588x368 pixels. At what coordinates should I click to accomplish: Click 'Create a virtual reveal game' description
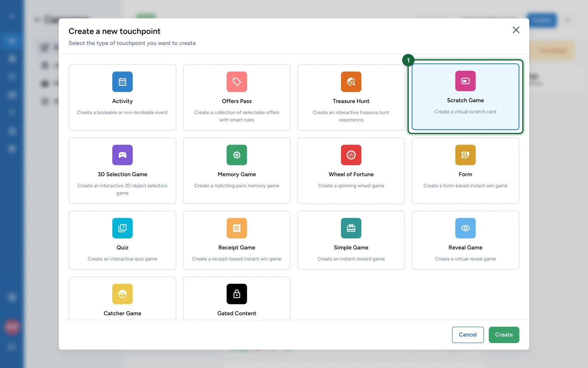[x=465, y=259]
